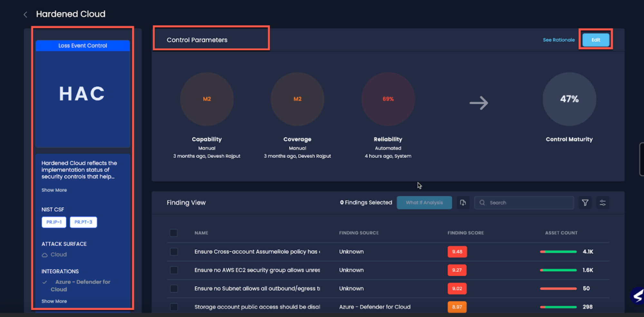Select the AWS EC2 security group checkbox
The height and width of the screenshot is (317, 644).
coord(174,270)
